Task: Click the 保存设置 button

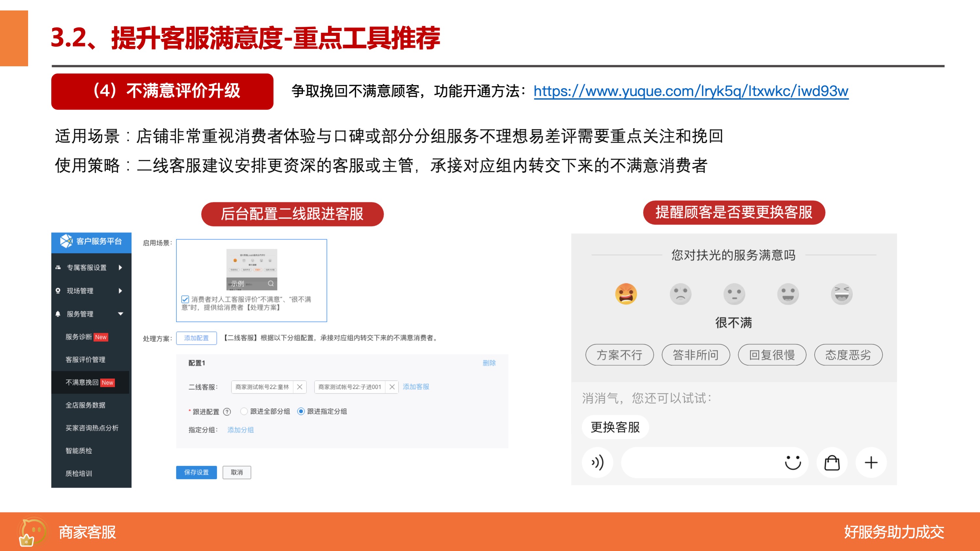Action: pos(196,472)
